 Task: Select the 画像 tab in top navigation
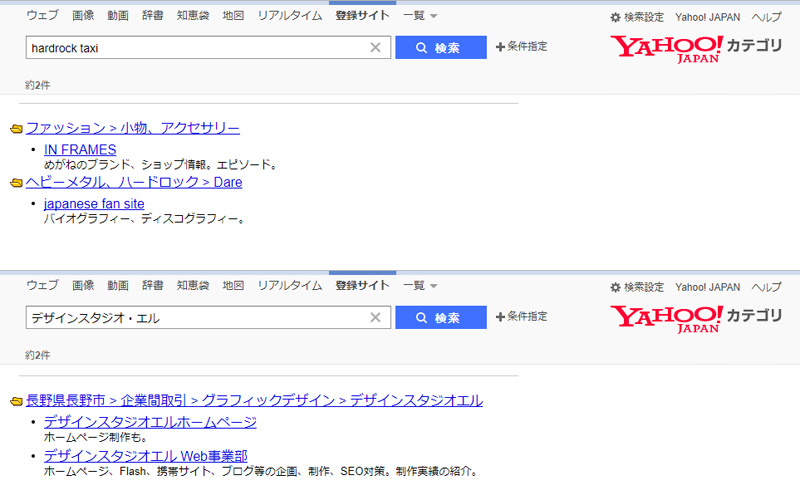pyautogui.click(x=83, y=15)
